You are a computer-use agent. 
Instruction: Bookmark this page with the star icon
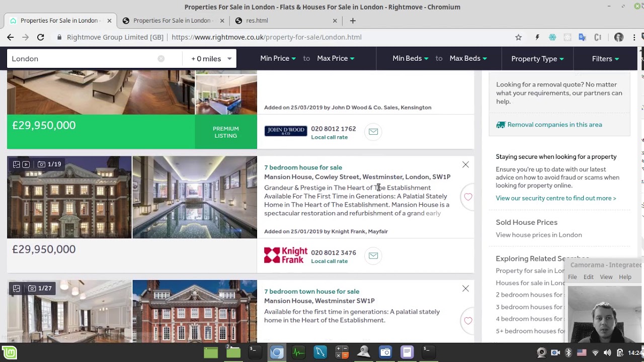[x=518, y=37]
